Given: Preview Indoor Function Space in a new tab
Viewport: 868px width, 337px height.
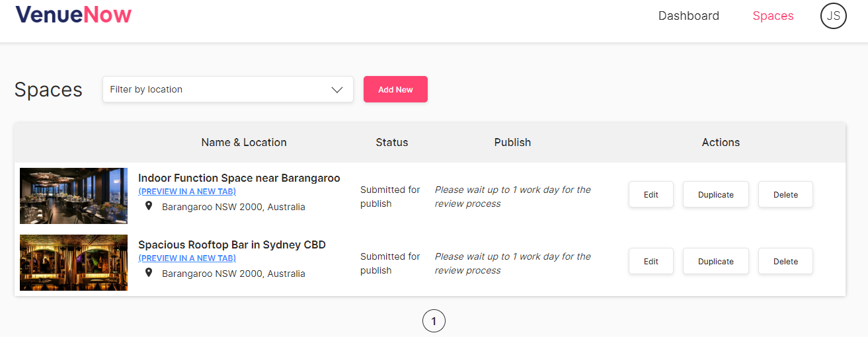Looking at the screenshot, I should tap(187, 192).
